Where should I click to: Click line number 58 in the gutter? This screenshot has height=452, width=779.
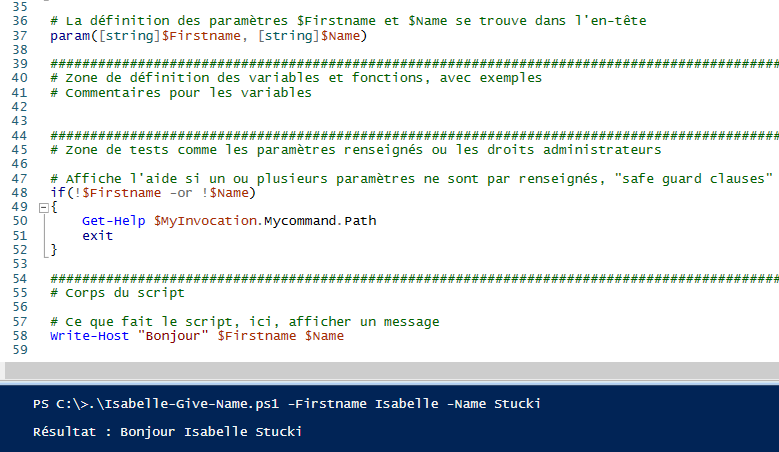[x=16, y=336]
